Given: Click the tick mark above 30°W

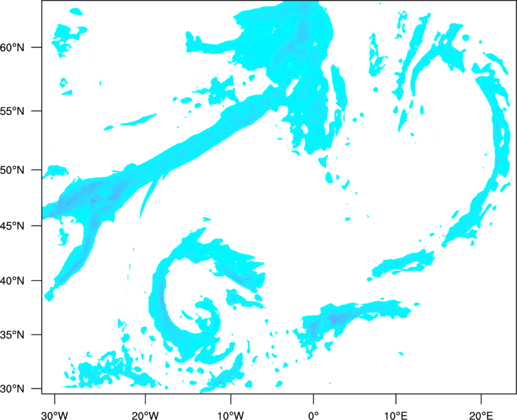Looking at the screenshot, I should (x=54, y=399).
